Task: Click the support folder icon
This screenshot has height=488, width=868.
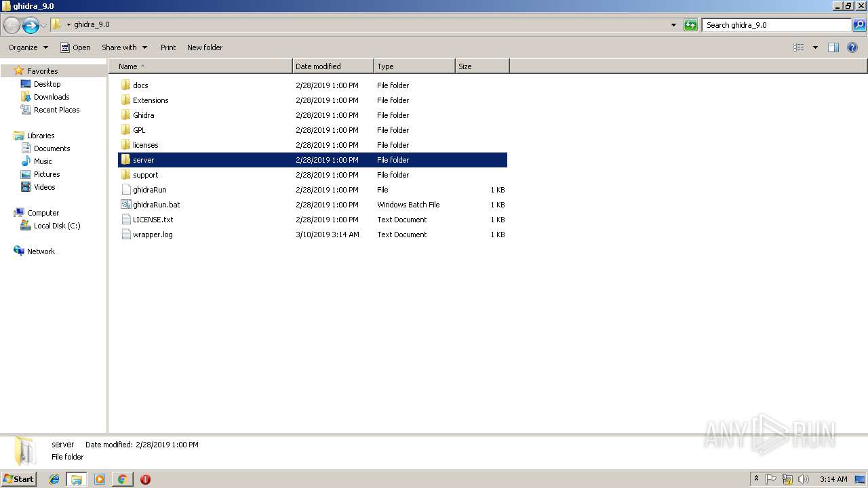Action: 125,175
